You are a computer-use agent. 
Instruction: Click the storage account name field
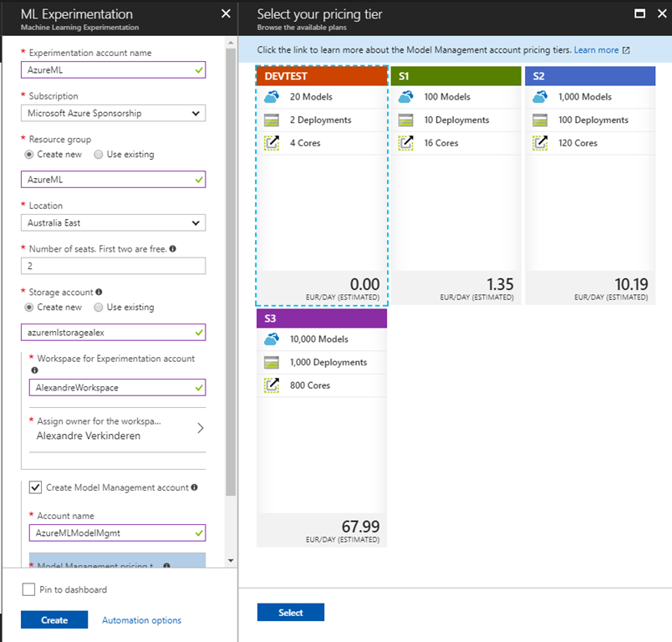113,333
